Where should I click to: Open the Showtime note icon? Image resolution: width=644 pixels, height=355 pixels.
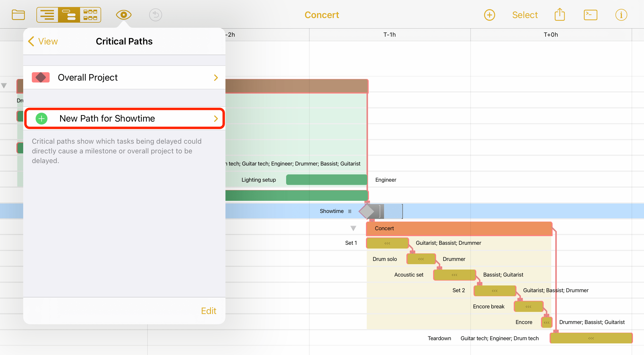350,211
